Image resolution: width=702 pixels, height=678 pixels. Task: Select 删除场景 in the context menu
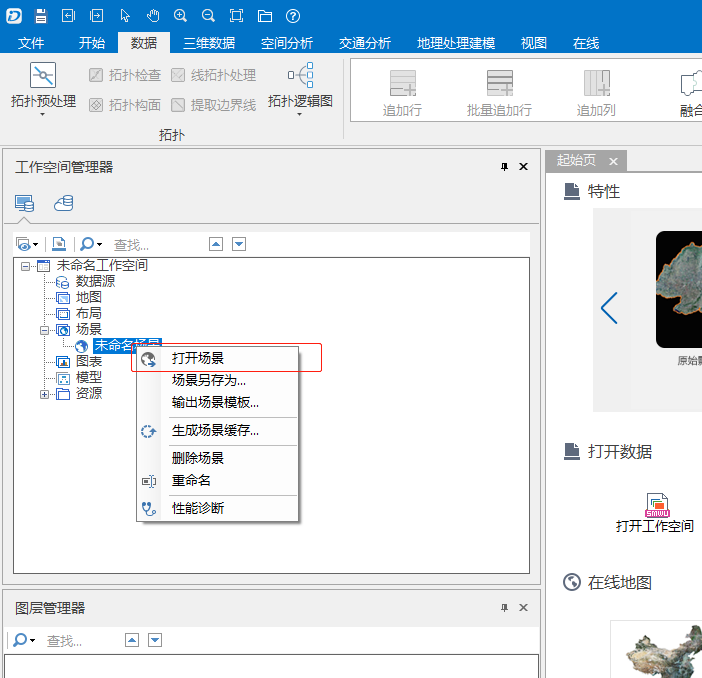tap(198, 458)
